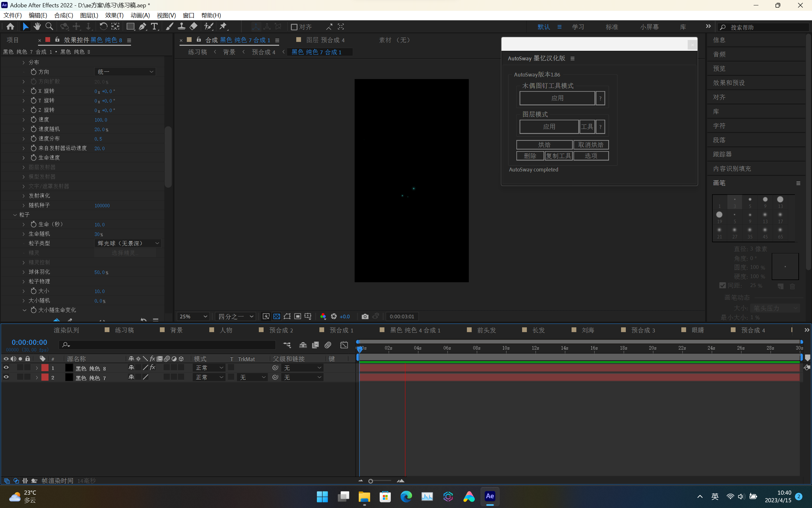Select the Selection (arrow) tool
This screenshot has width=812, height=508.
[25, 27]
